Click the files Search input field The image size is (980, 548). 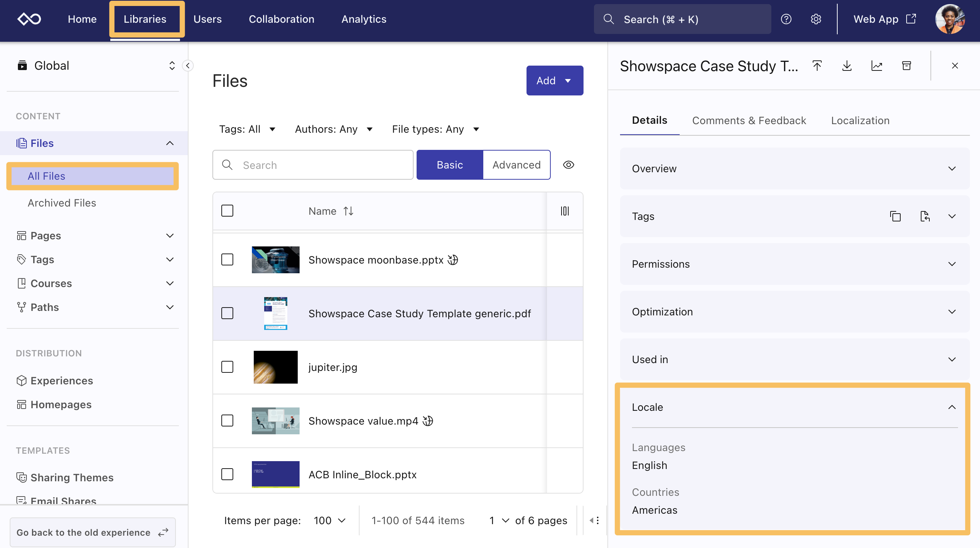[x=320, y=165]
